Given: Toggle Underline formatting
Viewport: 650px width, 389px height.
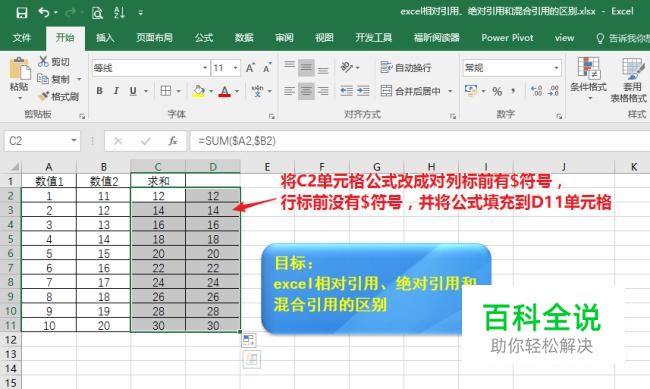Looking at the screenshot, I should 133,91.
